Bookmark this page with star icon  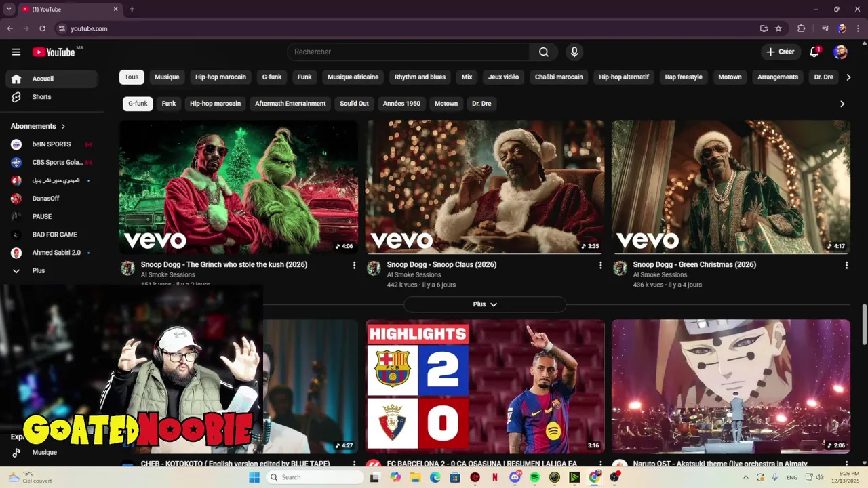[778, 28]
